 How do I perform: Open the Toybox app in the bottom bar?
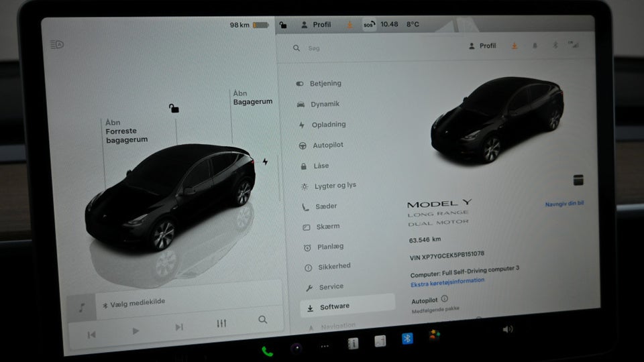(x=434, y=335)
